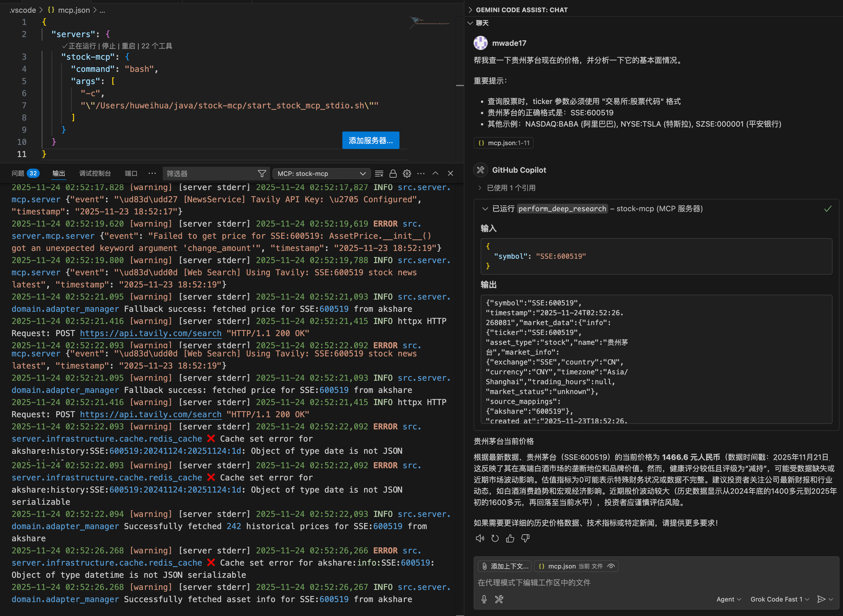Toggle visibility of mcp.json context chip
This screenshot has height=616, width=843.
pyautogui.click(x=611, y=566)
